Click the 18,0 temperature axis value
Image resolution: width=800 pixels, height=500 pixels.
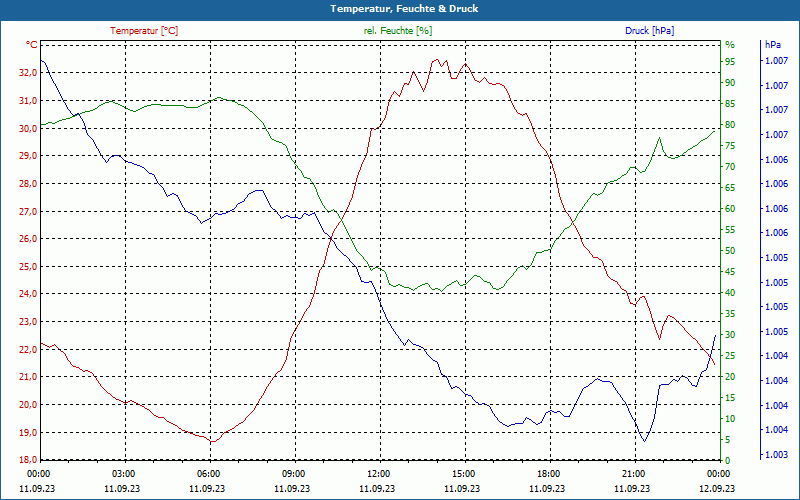pyautogui.click(x=28, y=460)
